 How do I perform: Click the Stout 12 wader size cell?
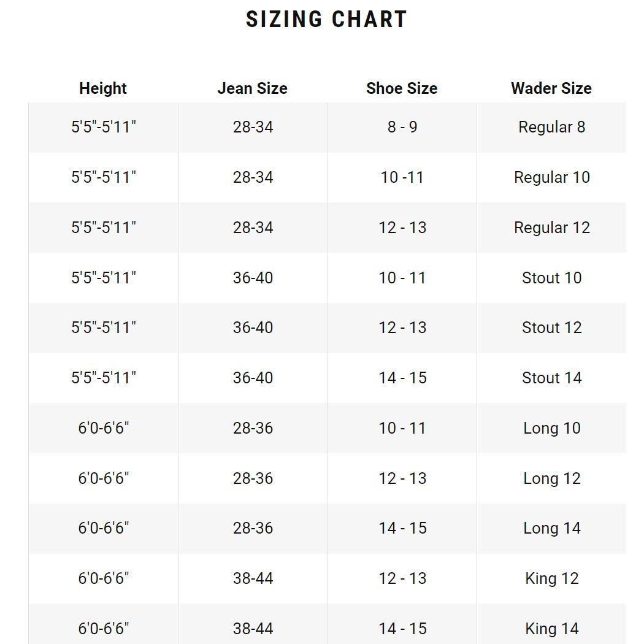tap(551, 328)
